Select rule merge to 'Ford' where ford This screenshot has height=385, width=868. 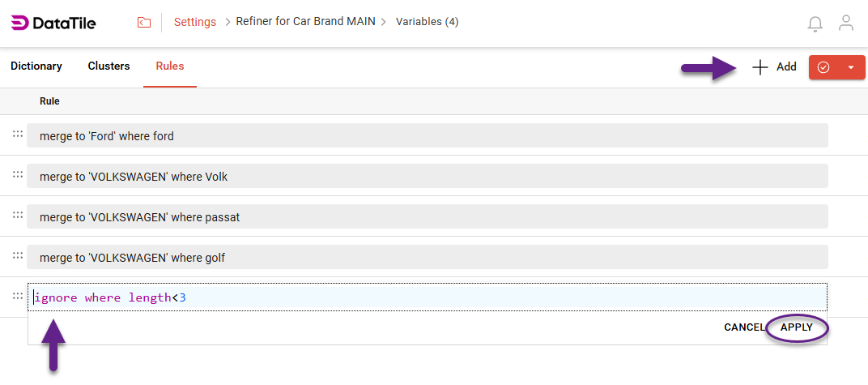click(427, 136)
